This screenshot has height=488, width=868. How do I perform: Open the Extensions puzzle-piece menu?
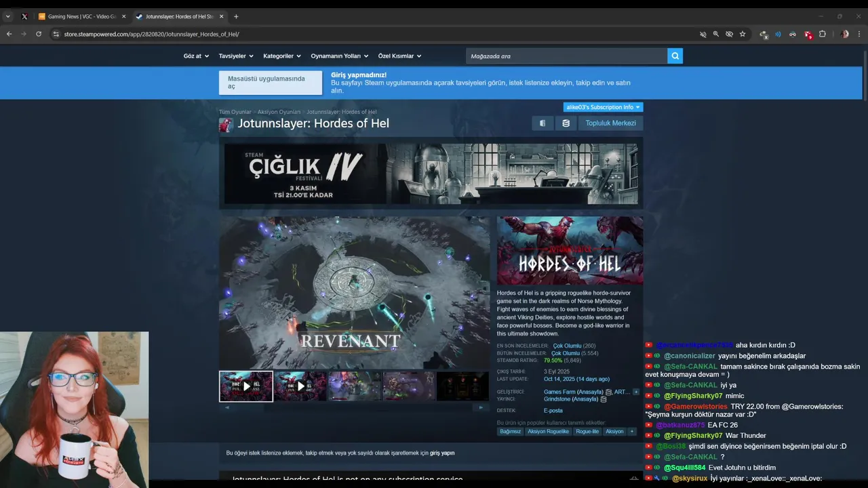(823, 34)
